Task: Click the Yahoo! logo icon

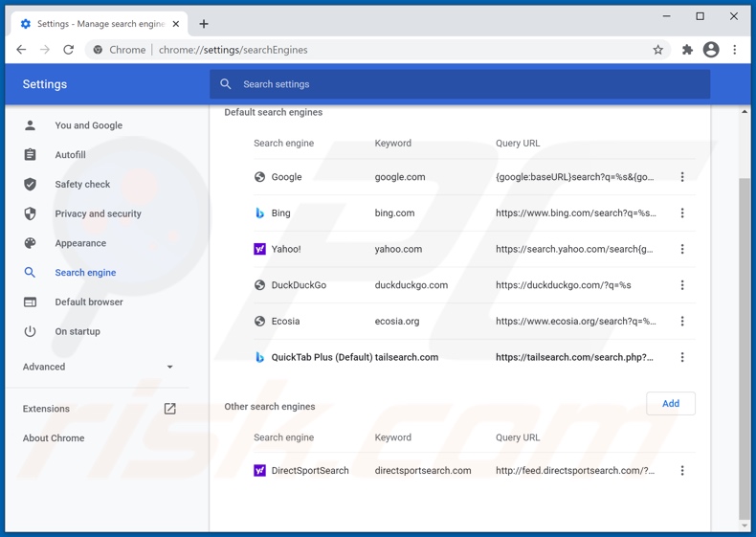Action: 259,249
